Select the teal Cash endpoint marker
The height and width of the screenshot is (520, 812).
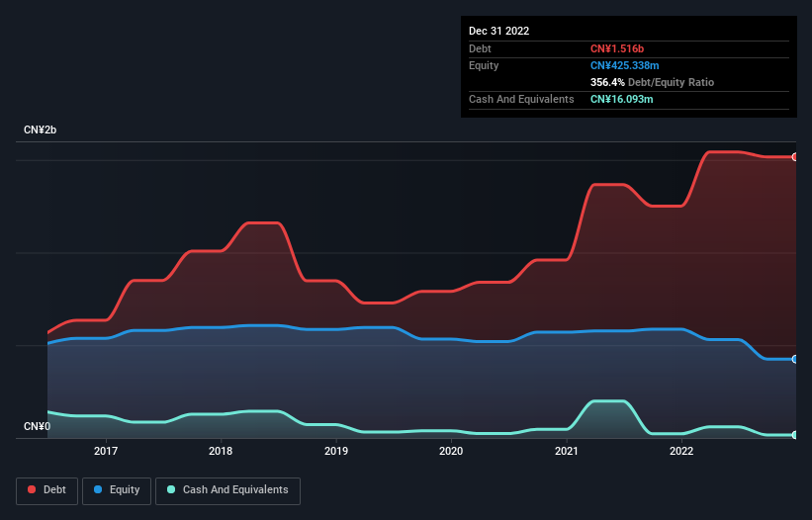(795, 435)
